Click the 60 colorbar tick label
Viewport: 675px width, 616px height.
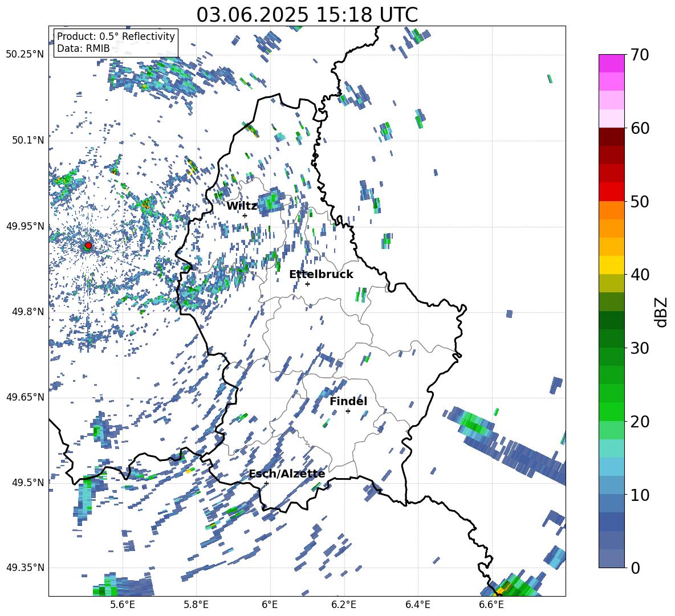pyautogui.click(x=640, y=128)
